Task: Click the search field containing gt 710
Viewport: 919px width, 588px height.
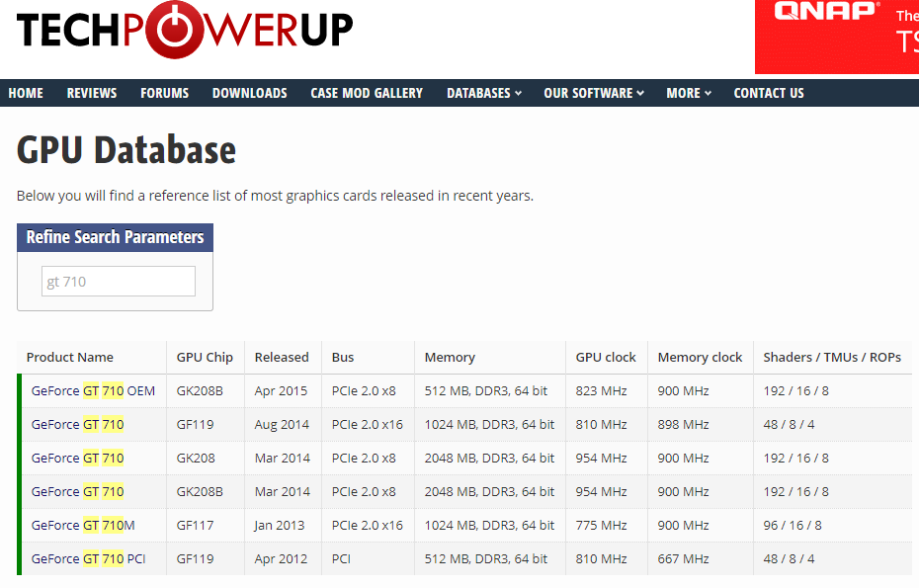Action: (119, 282)
